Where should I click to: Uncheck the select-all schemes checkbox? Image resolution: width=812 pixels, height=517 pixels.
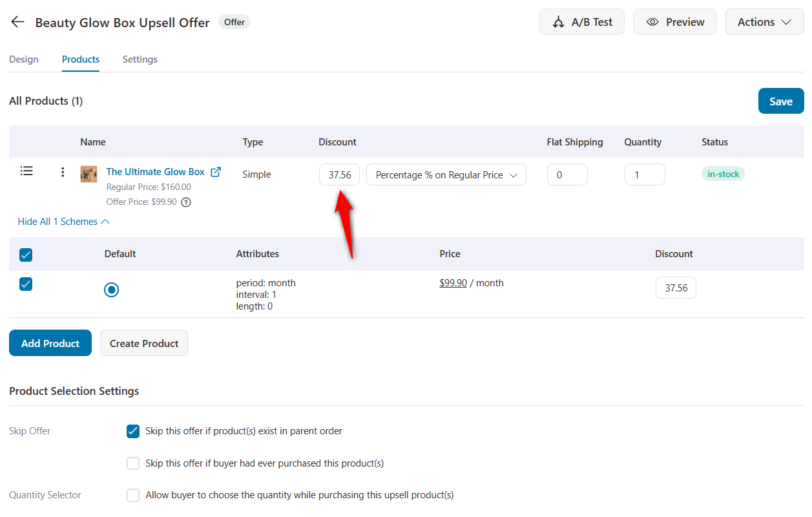pyautogui.click(x=25, y=255)
